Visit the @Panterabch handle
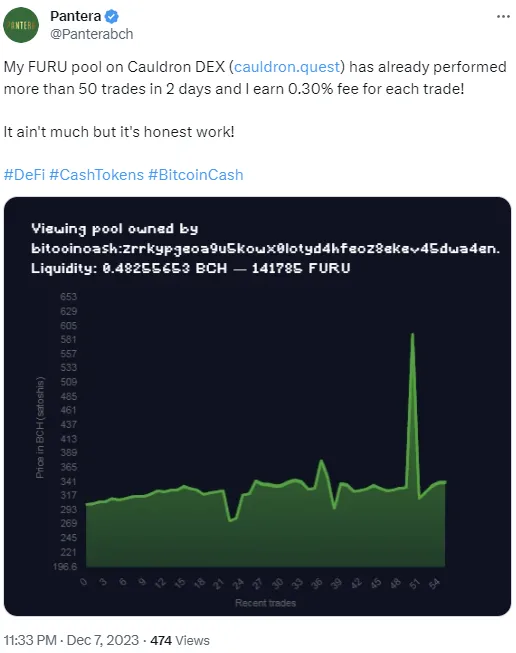 tap(91, 34)
